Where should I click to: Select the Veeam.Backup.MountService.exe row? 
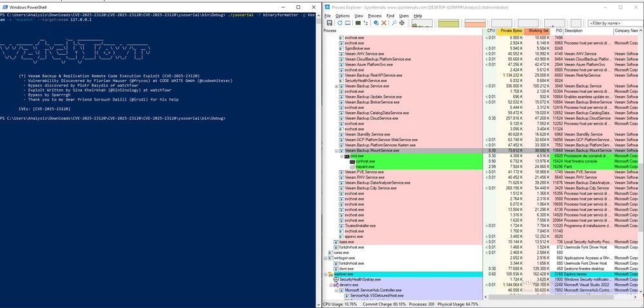(480, 151)
